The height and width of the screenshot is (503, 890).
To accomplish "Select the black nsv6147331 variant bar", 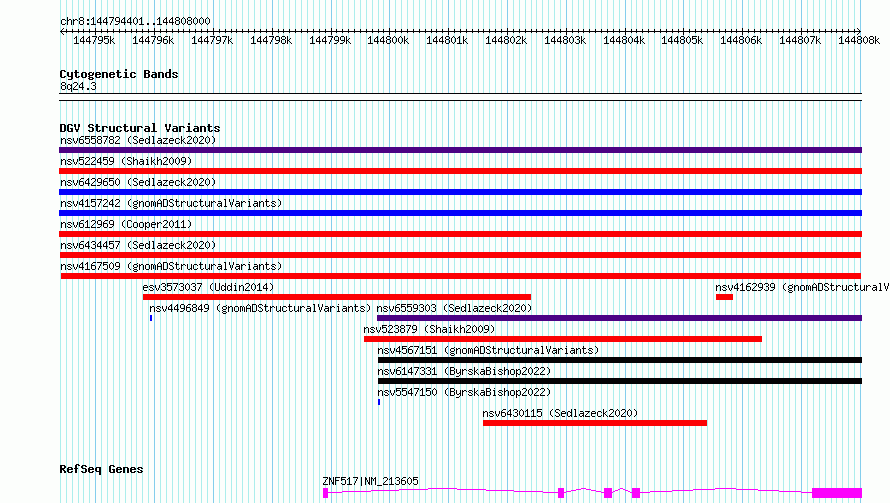I will 620,381.
